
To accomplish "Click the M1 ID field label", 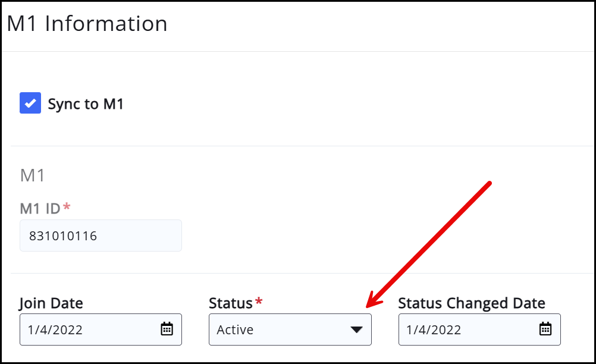I will click(x=40, y=208).
